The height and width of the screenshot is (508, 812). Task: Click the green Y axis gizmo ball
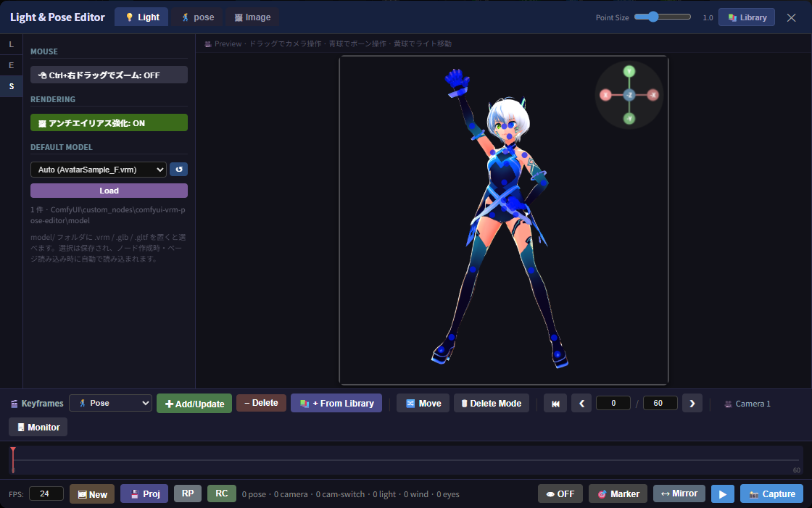tap(629, 72)
